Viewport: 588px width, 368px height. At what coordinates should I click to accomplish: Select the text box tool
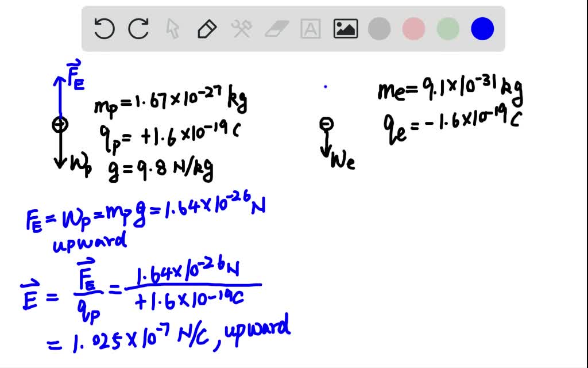click(x=310, y=28)
